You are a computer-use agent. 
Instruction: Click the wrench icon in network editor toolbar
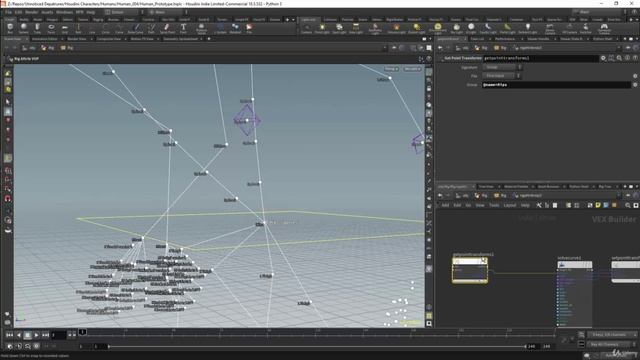539,205
